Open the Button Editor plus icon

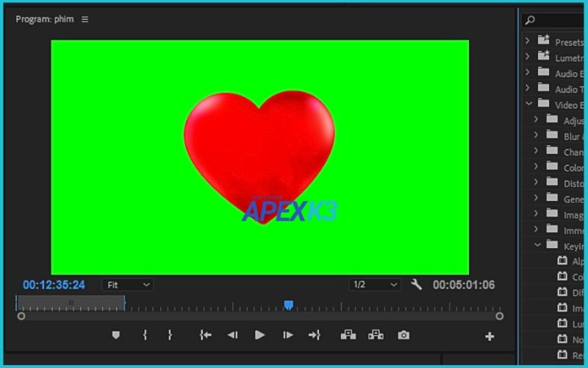pos(490,336)
